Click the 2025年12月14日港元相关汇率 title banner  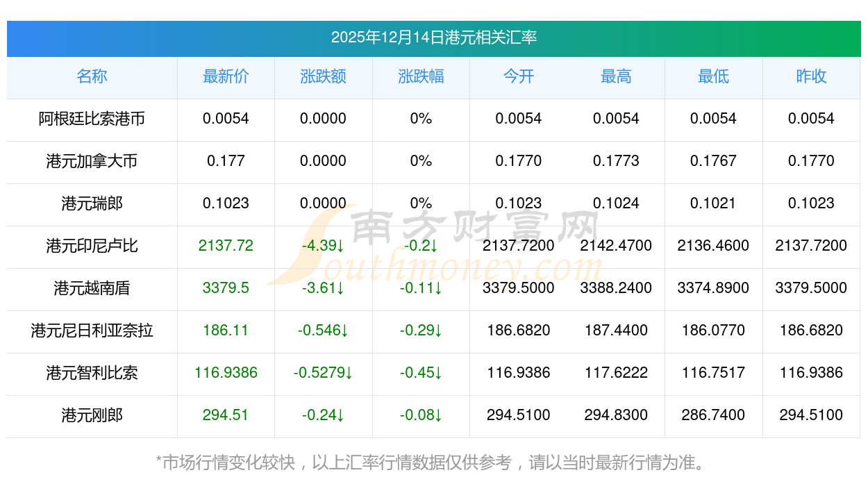(x=433, y=38)
